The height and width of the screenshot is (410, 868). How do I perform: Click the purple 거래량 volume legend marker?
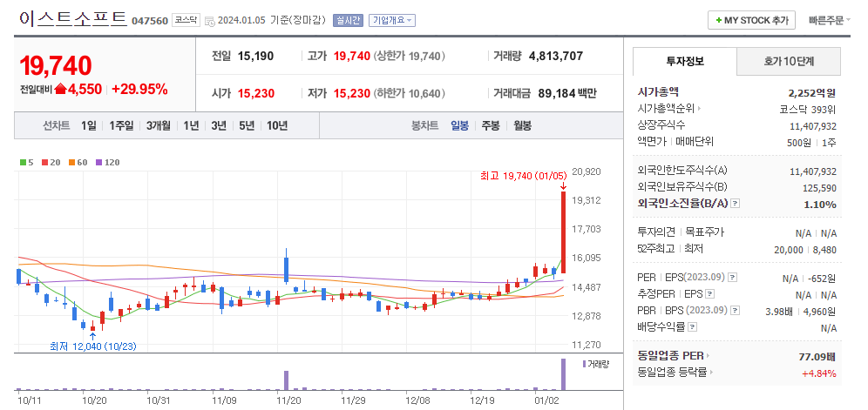pyautogui.click(x=583, y=364)
